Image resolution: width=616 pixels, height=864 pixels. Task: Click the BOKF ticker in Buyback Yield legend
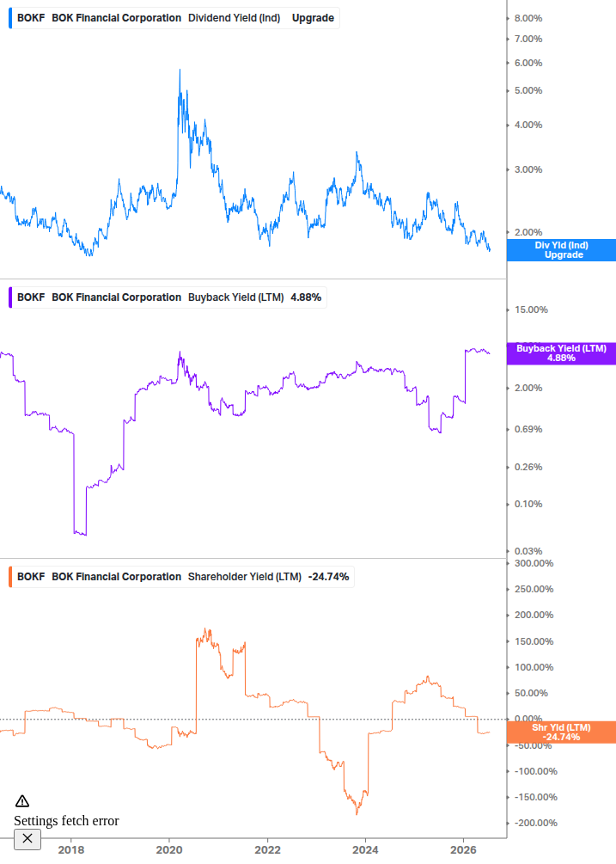[x=31, y=297]
